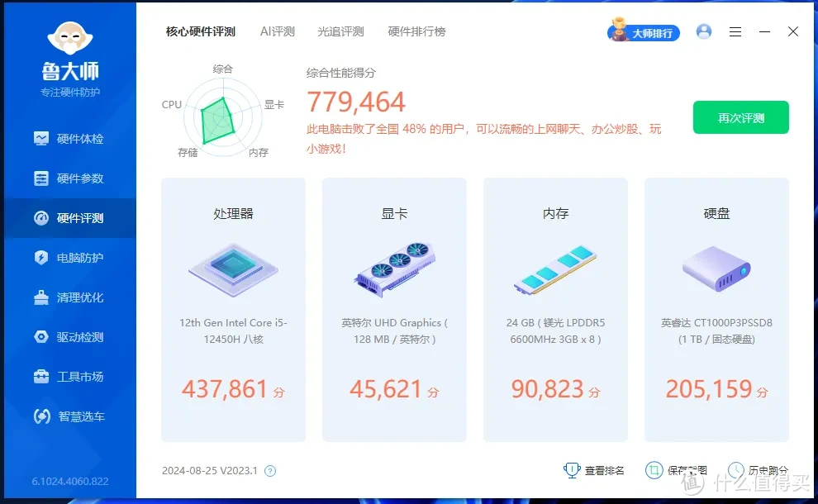
Task: Close the Lu Dashi window
Action: 793,32
